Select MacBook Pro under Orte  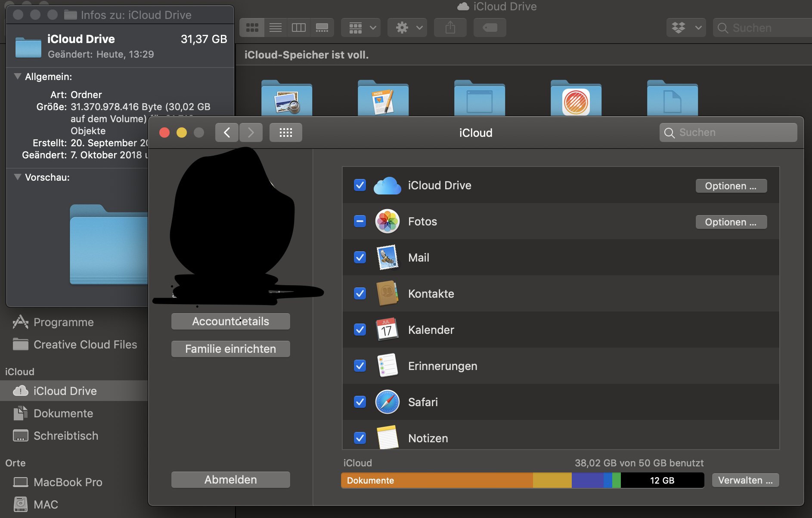tap(74, 482)
